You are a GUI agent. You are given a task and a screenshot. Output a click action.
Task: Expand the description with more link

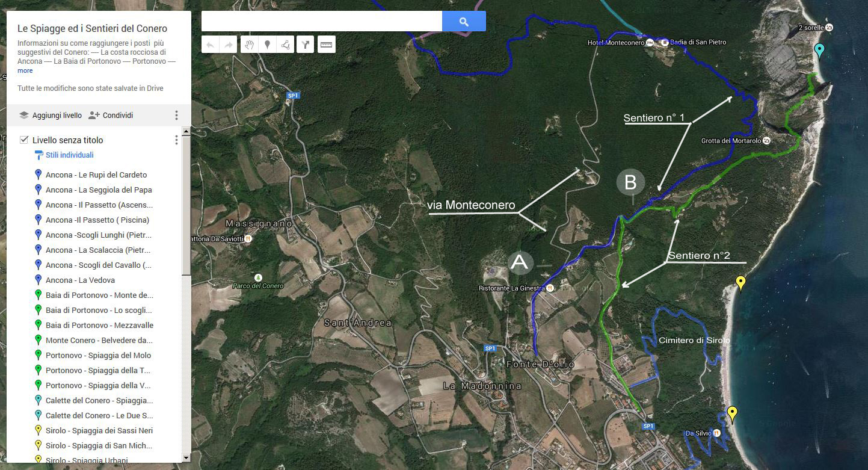coord(25,70)
